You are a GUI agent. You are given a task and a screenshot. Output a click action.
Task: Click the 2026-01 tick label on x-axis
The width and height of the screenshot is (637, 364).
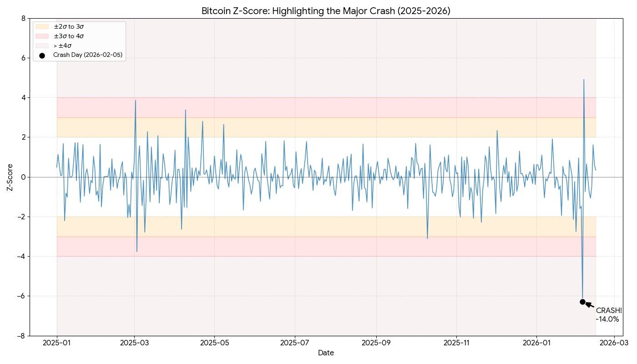point(537,342)
